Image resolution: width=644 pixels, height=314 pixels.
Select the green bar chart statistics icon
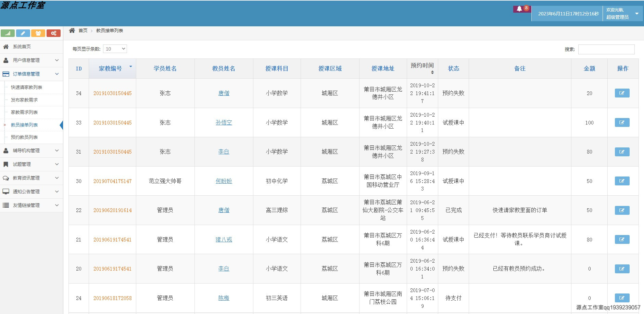pos(8,33)
